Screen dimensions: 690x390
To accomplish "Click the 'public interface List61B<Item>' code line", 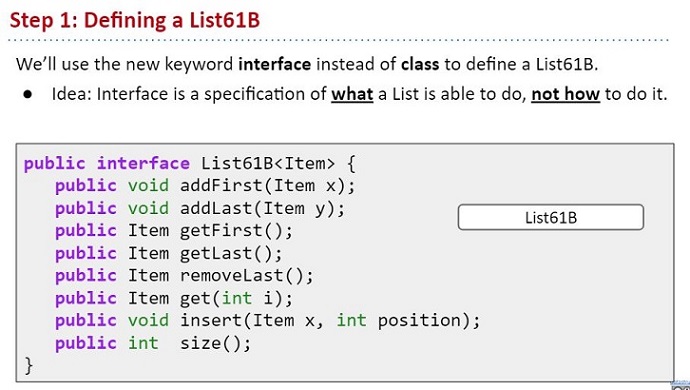I will 189,164.
